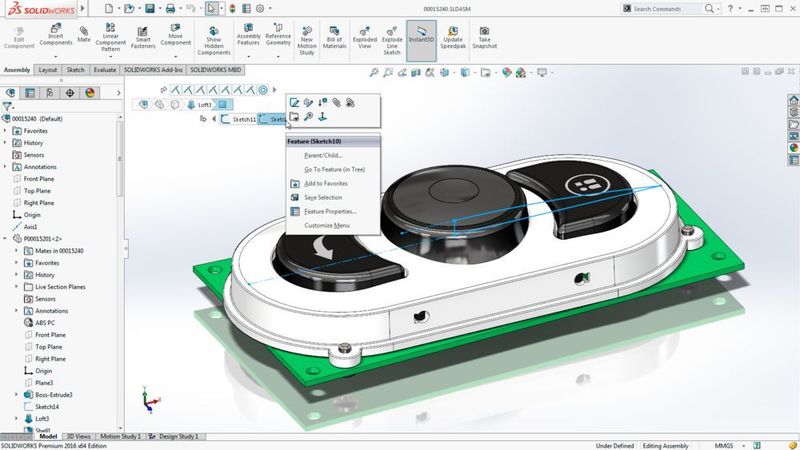800x450 pixels.
Task: Click in the Search Commands field
Action: tap(666, 9)
